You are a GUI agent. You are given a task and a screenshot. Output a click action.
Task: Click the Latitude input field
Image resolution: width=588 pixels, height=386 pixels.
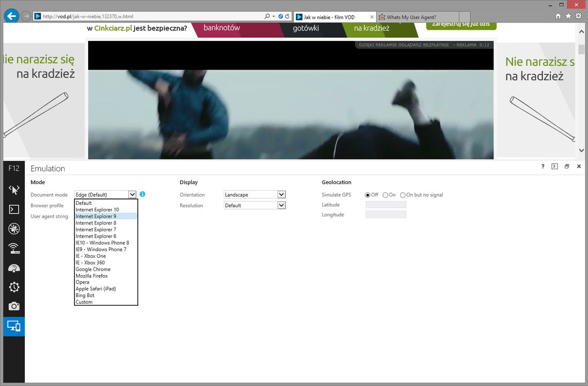386,204
